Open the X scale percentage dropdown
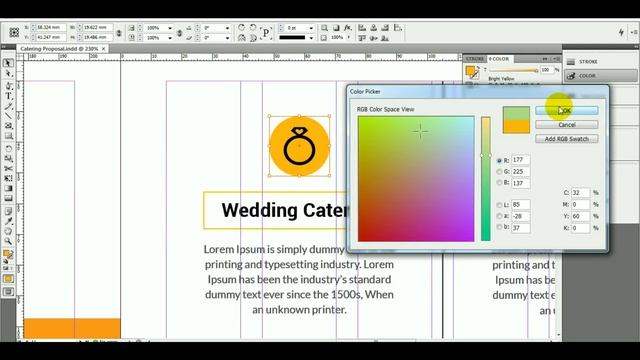 coord(170,28)
